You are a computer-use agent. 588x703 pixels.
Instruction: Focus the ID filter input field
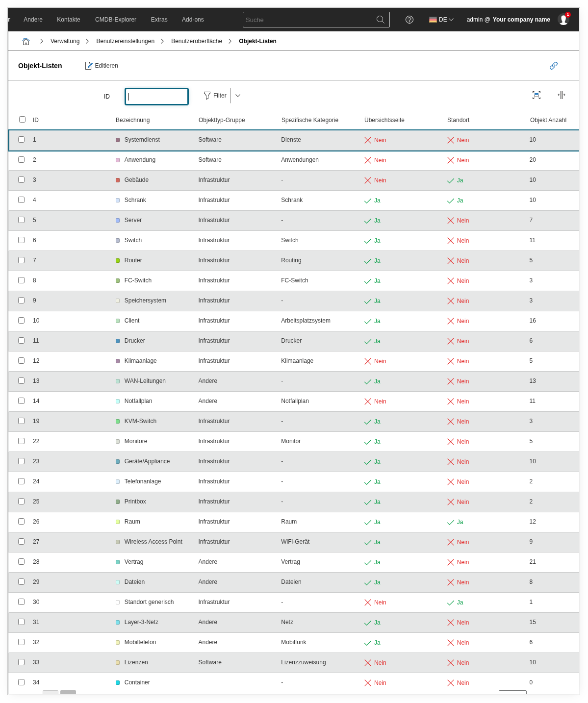[156, 97]
